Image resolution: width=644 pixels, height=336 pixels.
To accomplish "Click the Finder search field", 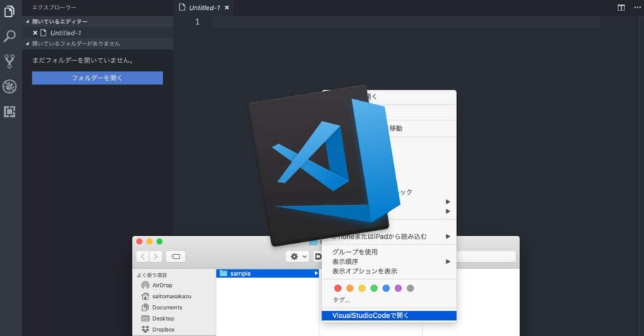I will pos(486,257).
